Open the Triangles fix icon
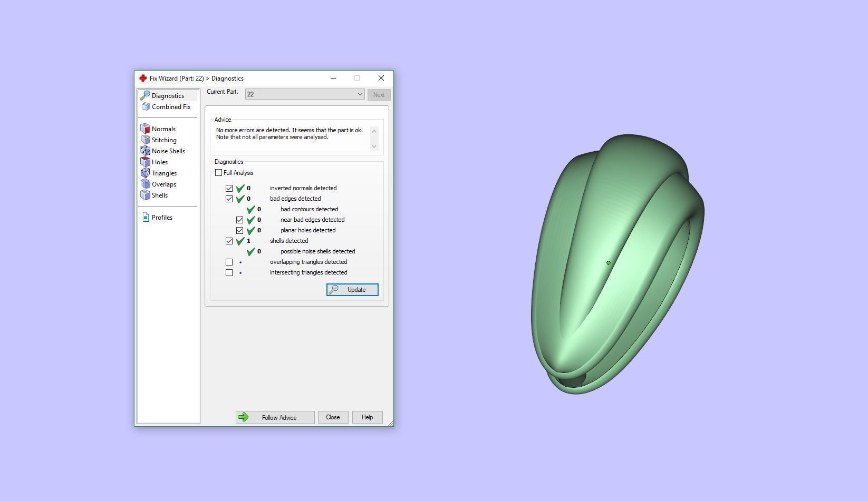The height and width of the screenshot is (501, 868). pyautogui.click(x=146, y=173)
